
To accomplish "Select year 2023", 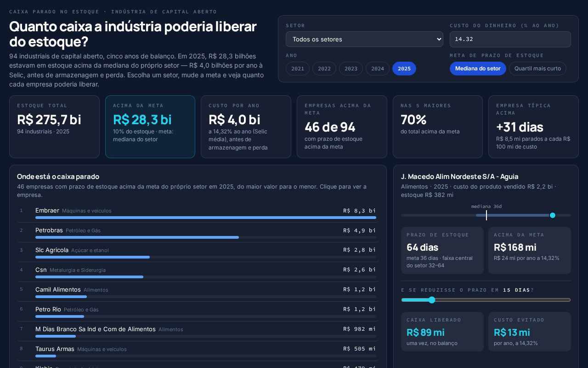I will [x=351, y=69].
